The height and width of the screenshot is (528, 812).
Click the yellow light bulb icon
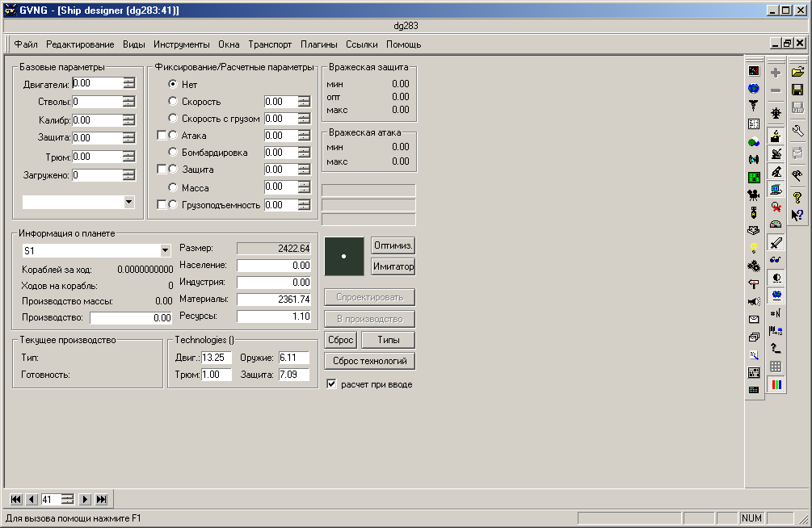pos(754,248)
